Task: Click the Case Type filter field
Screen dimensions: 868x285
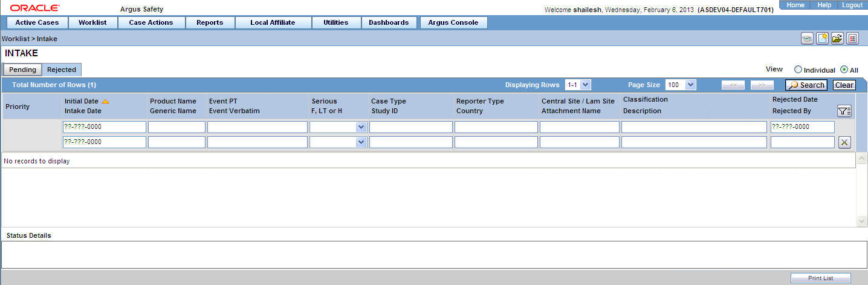Action: (x=411, y=127)
